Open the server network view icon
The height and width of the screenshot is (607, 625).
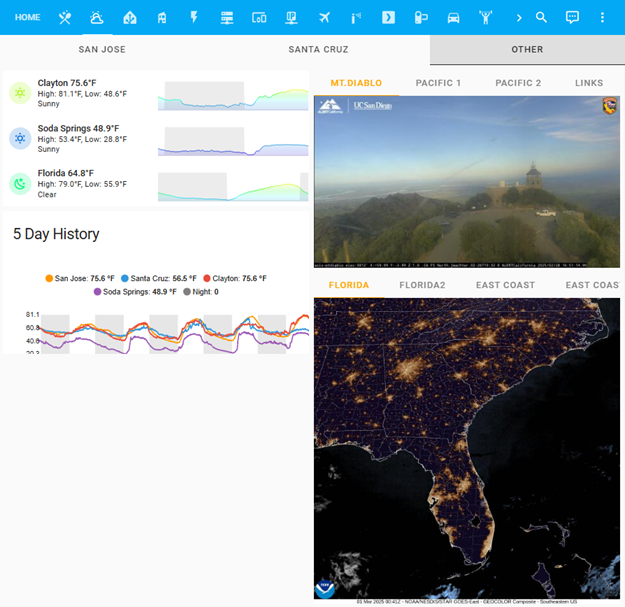click(x=227, y=18)
